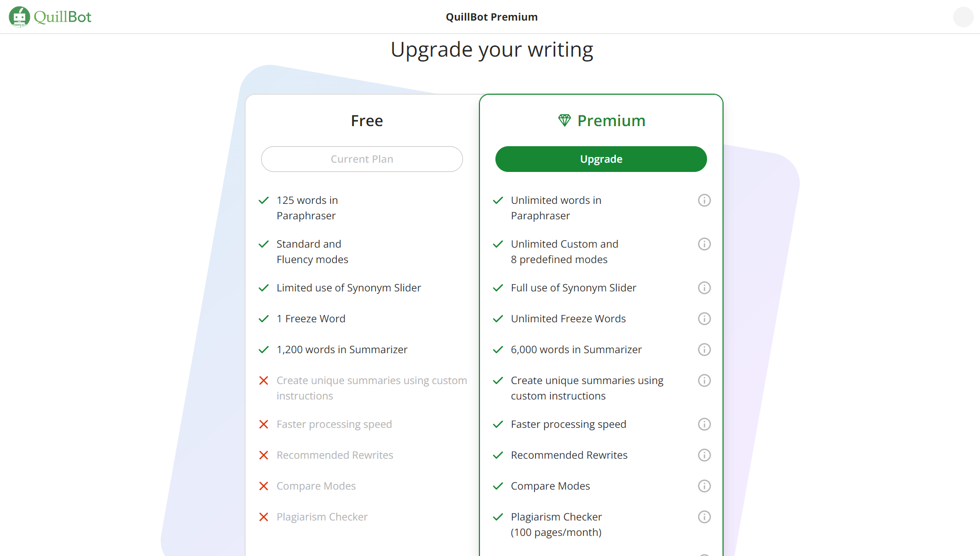Open info for custom instructions summaries
Image resolution: width=980 pixels, height=556 pixels.
pyautogui.click(x=704, y=380)
